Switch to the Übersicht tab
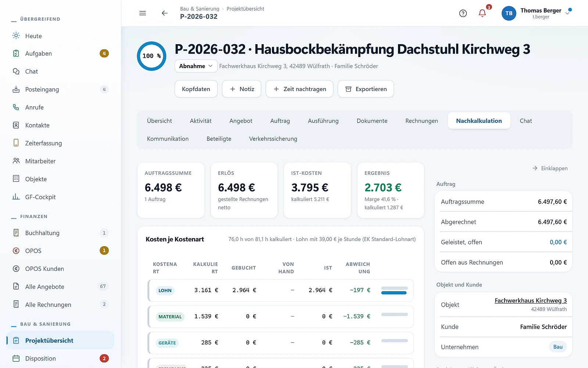 click(x=159, y=121)
